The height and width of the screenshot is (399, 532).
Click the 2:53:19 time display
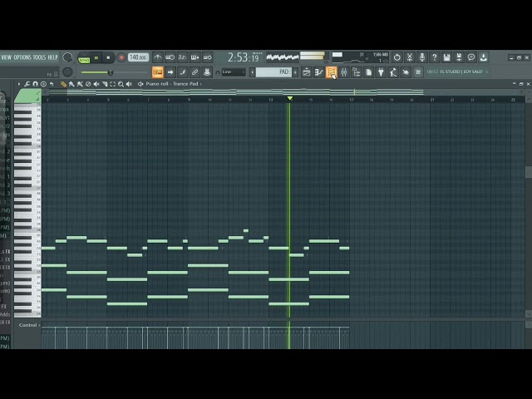(x=244, y=57)
